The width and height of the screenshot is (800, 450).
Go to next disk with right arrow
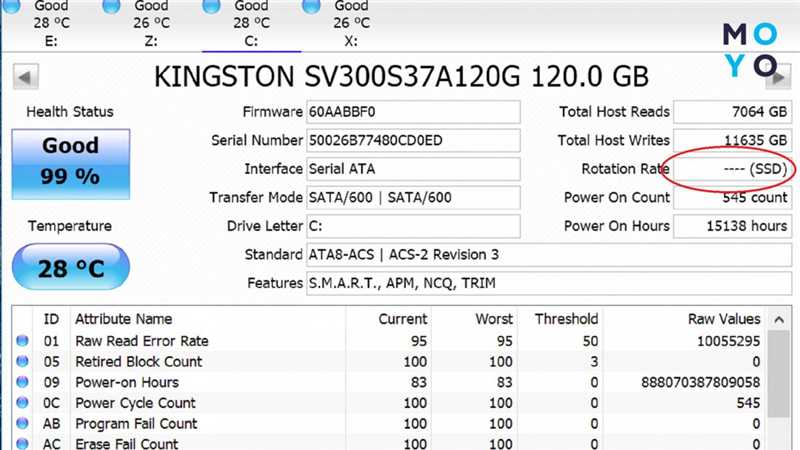(x=779, y=78)
